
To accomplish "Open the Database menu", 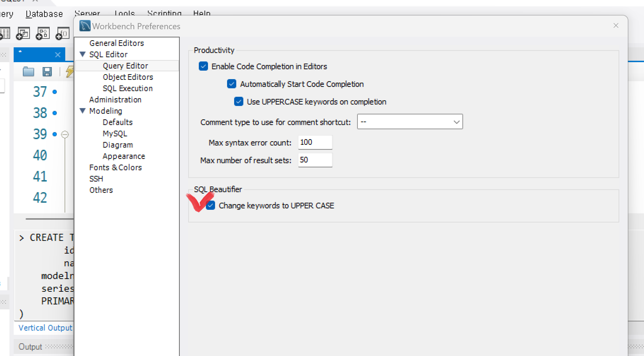I will [x=44, y=14].
